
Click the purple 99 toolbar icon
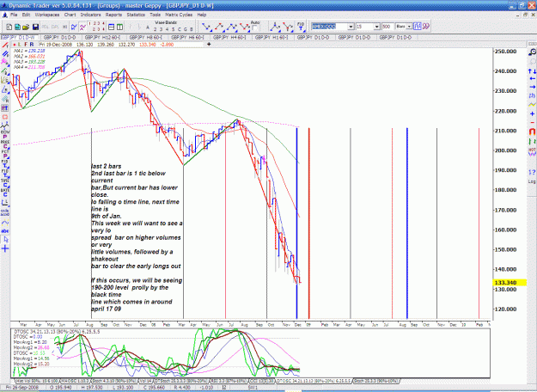[425, 27]
